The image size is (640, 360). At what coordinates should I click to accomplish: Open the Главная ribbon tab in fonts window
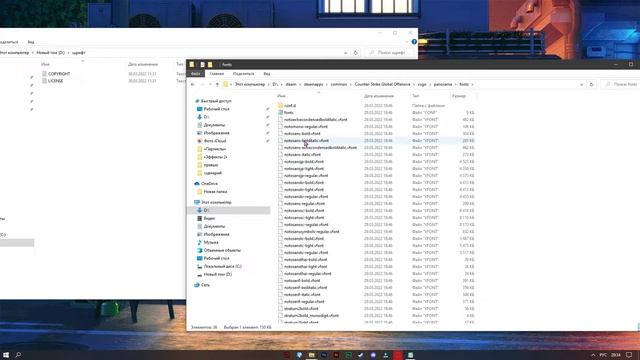[x=217, y=74]
